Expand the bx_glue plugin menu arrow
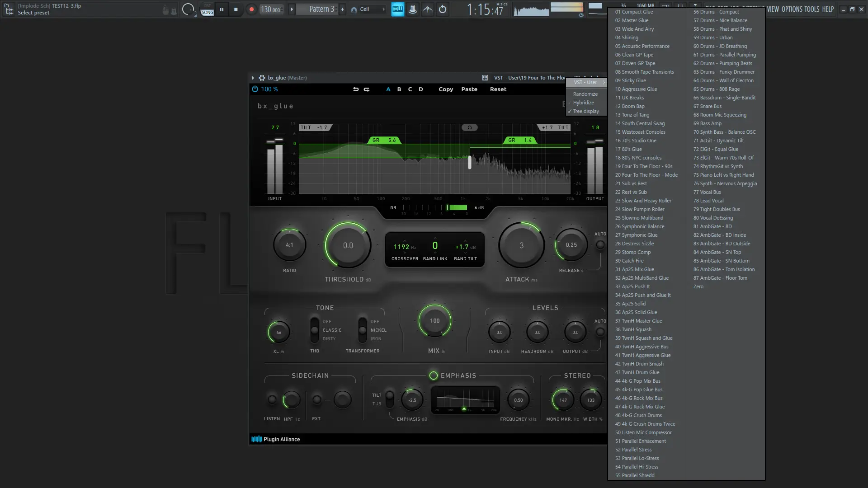This screenshot has height=488, width=868. pos(253,78)
